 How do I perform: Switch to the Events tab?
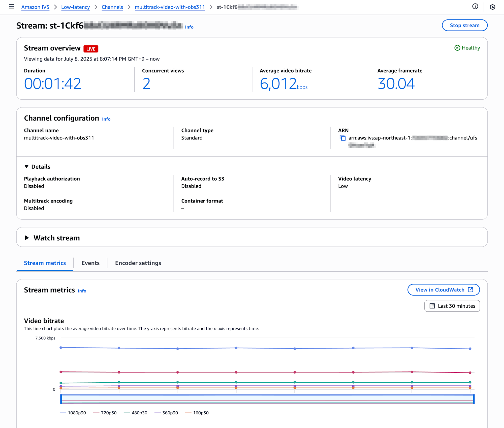(x=90, y=263)
